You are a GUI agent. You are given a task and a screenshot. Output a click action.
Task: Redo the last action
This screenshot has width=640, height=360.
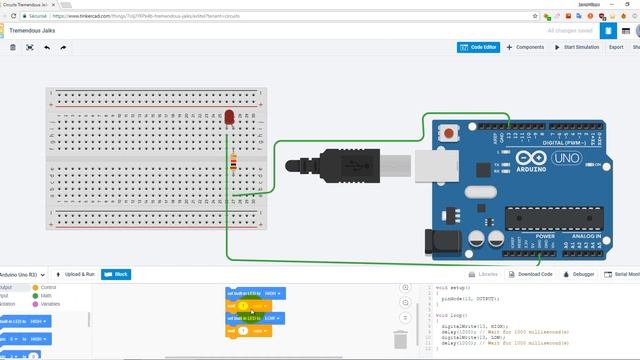tap(63, 47)
